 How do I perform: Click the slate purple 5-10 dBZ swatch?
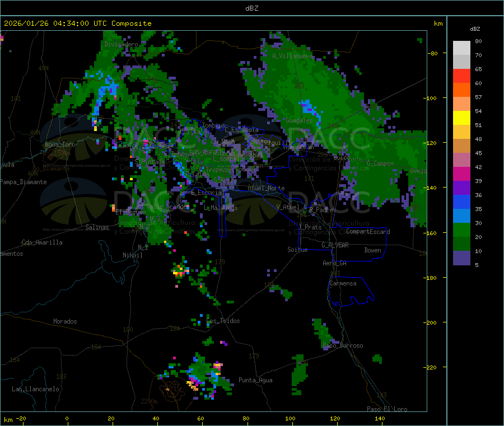461,258
